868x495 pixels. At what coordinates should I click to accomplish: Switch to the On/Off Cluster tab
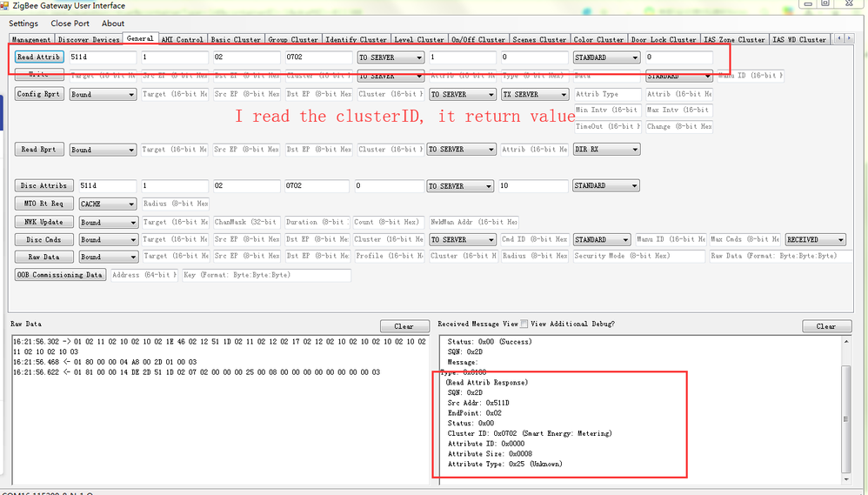click(x=478, y=39)
